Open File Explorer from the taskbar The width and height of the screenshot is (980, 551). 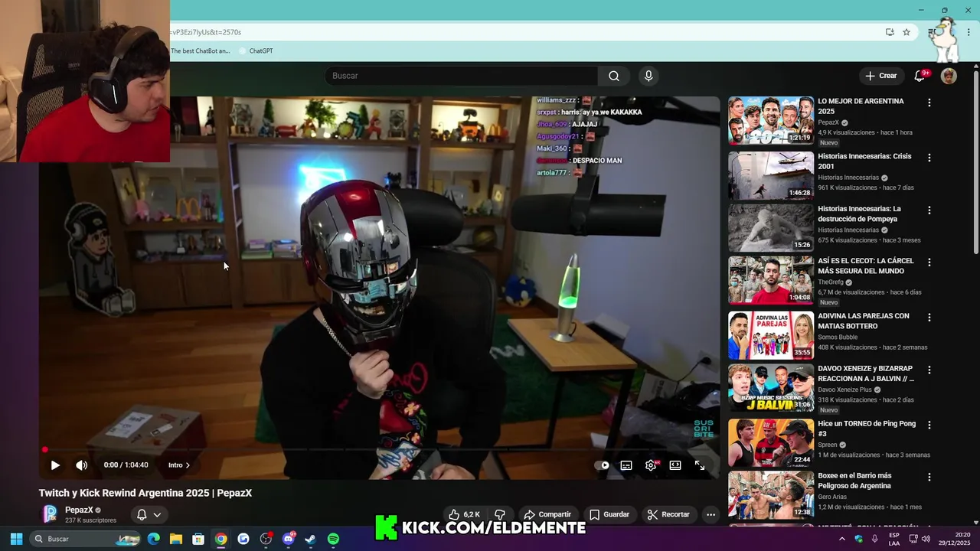175,539
